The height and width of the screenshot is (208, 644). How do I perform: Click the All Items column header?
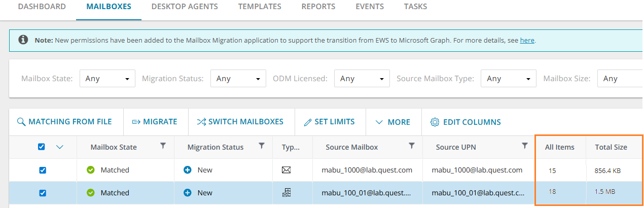pos(559,147)
